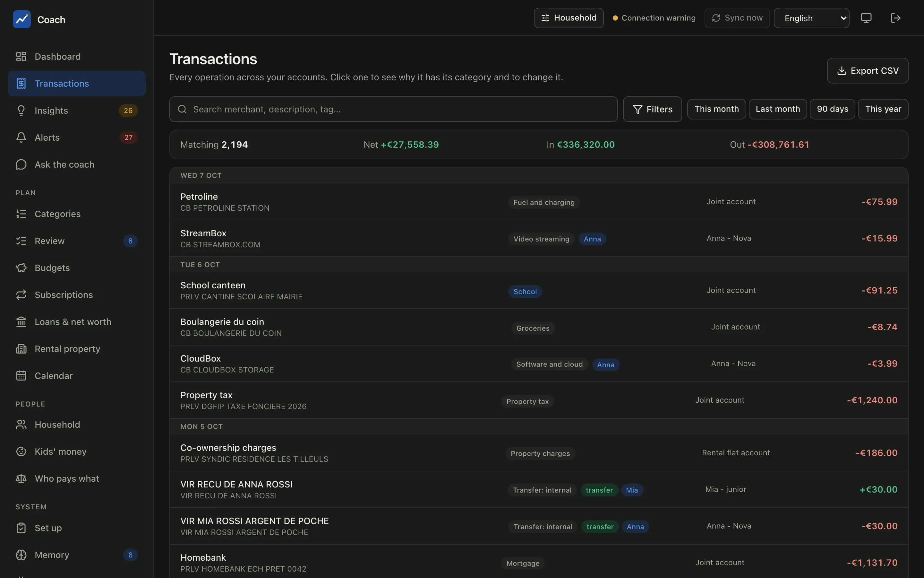Click the search transactions field
This screenshot has height=578, width=924.
click(x=393, y=109)
